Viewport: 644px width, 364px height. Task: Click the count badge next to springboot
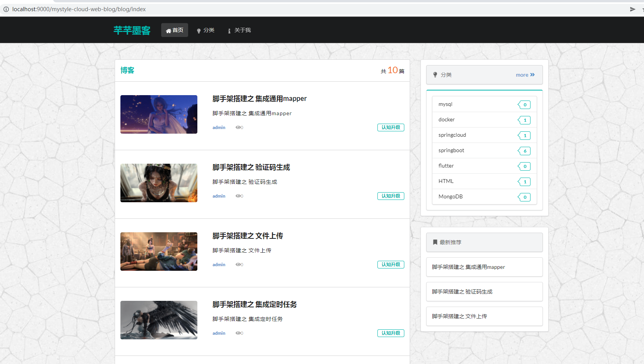[x=525, y=151]
